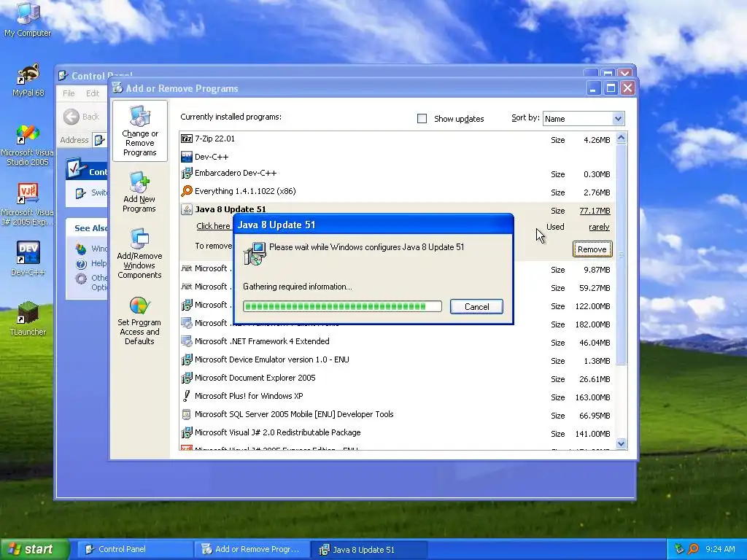Switch to Java 8 Update 51 taskbar button
Image resolution: width=747 pixels, height=560 pixels.
tap(369, 549)
